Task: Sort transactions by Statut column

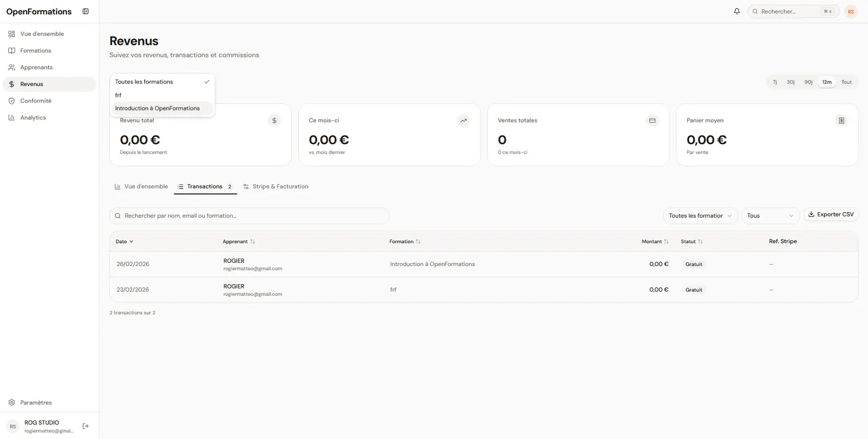Action: [x=692, y=241]
